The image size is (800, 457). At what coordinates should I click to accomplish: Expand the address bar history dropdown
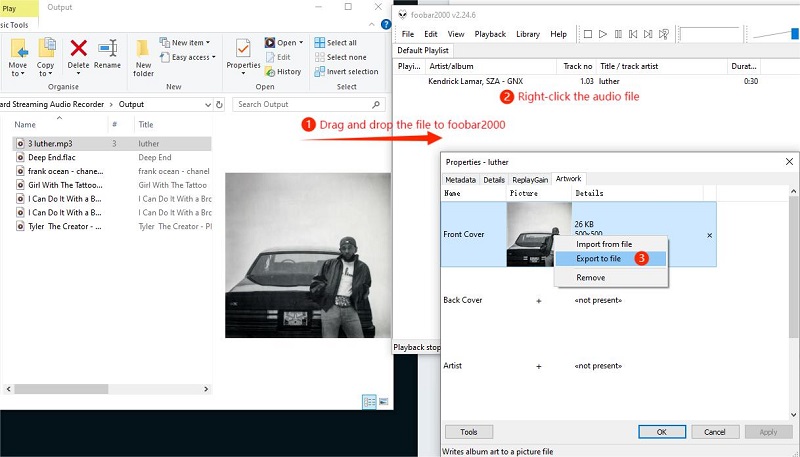(x=208, y=105)
